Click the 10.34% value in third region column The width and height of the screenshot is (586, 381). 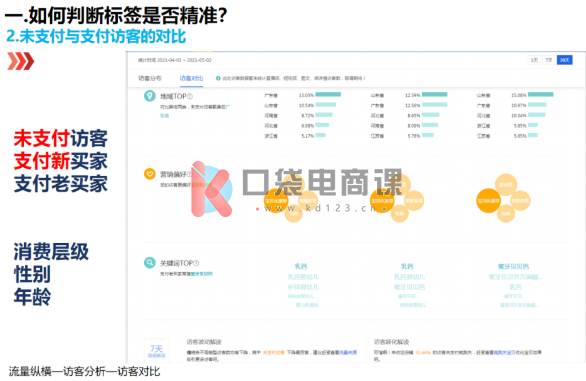click(x=519, y=116)
